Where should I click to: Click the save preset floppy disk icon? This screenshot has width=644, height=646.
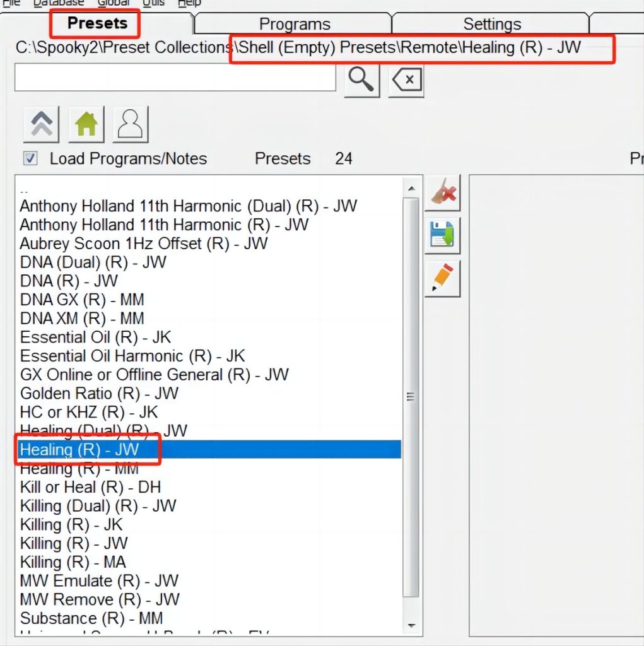[443, 235]
